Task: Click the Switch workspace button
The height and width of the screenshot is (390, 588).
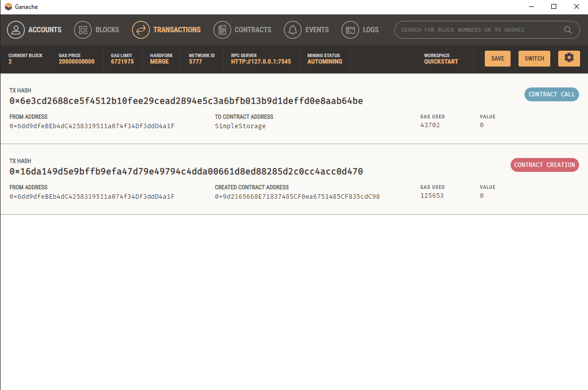Action: [534, 58]
